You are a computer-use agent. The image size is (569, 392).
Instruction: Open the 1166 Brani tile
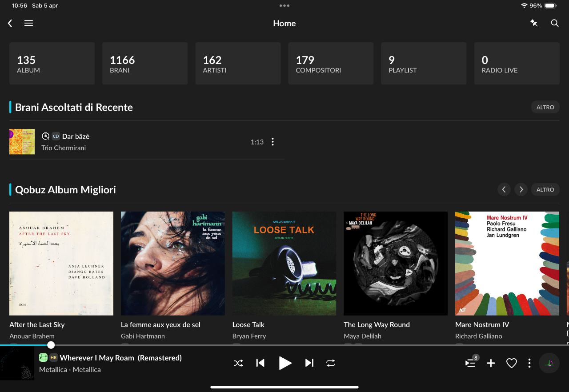[145, 64]
